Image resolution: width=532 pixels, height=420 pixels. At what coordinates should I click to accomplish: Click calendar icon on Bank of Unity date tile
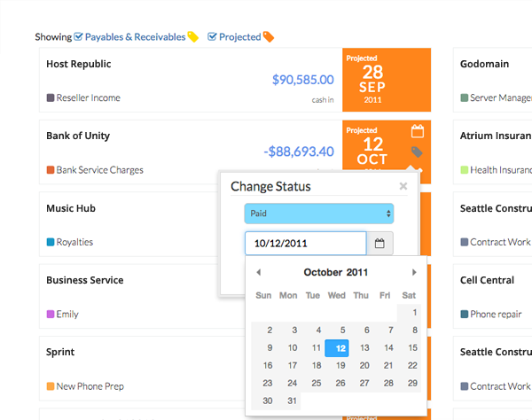click(418, 132)
